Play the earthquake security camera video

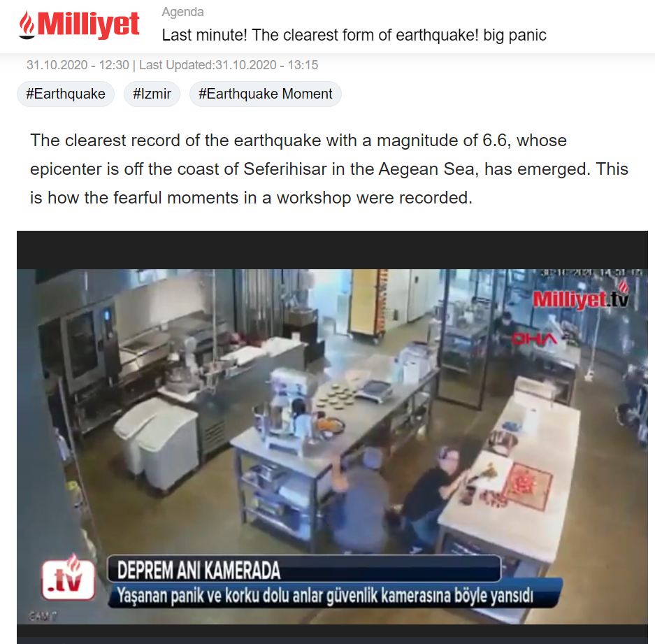coord(332,437)
